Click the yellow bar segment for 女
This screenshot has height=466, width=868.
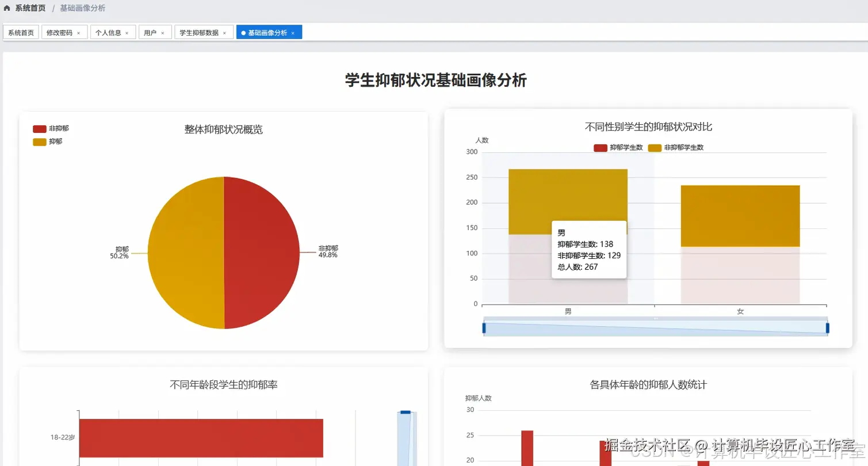pyautogui.click(x=740, y=216)
